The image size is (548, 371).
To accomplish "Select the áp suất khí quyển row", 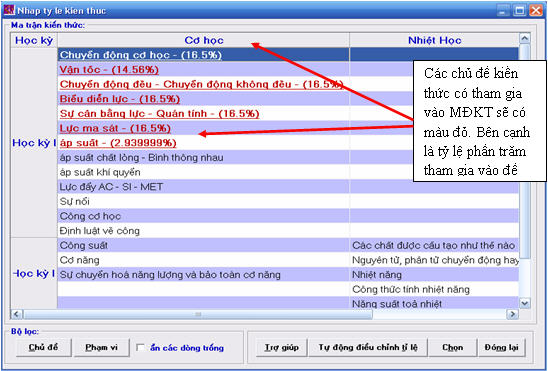I will click(x=203, y=172).
